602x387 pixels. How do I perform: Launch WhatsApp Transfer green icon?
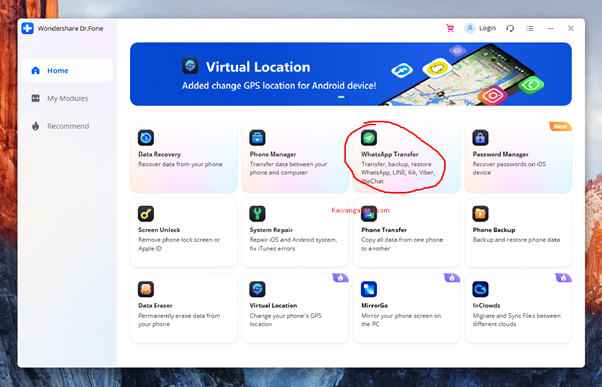pyautogui.click(x=369, y=138)
